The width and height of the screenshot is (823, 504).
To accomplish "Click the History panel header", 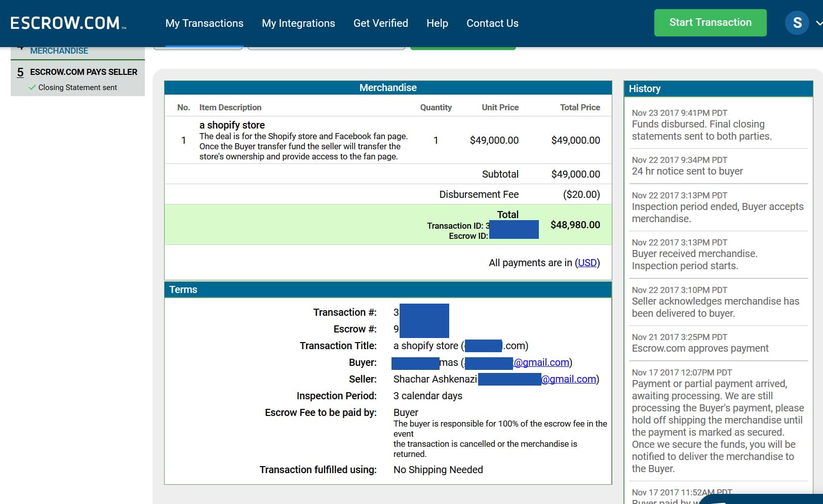I will (718, 89).
